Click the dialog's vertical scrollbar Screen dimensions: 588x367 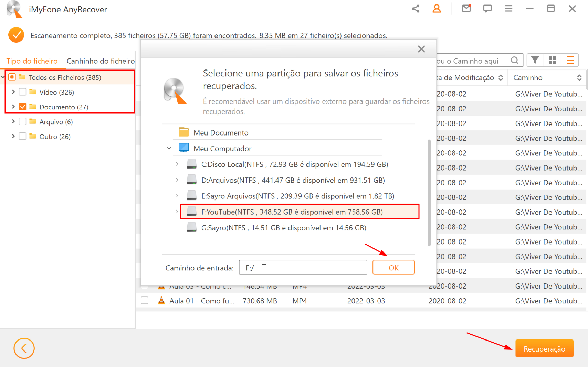[x=429, y=193]
